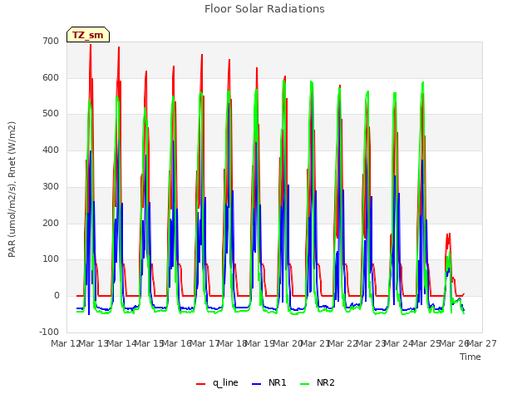Viewport: 532px width, 399px height.
Task: Click the 200 y-axis tick label
Action: (x=51, y=223)
